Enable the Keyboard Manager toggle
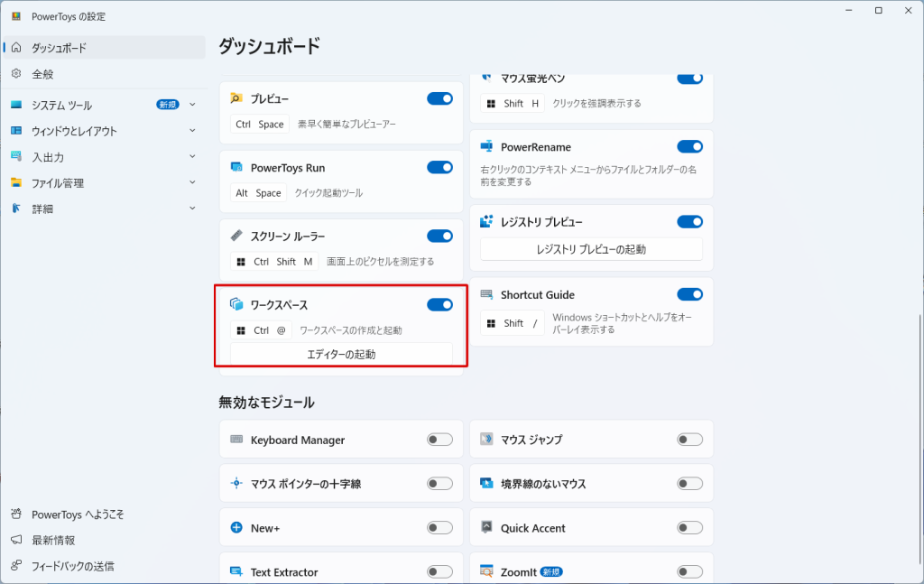 439,440
